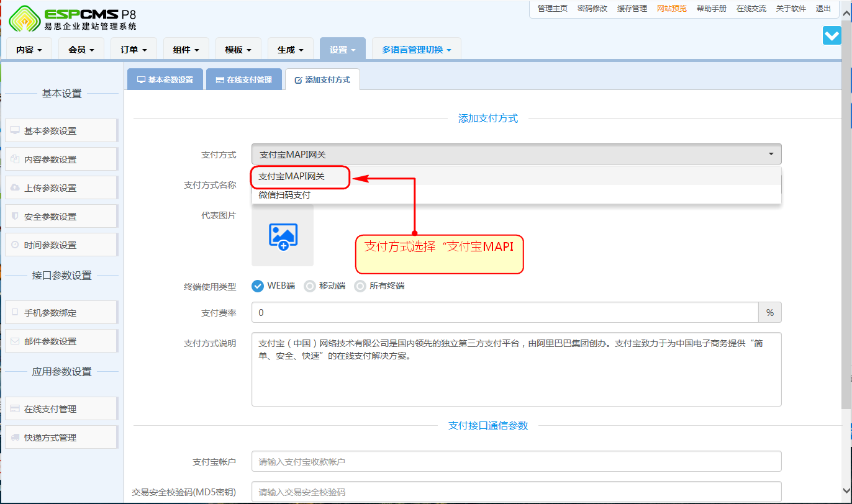Open 内容参数设置 in the sidebar

pyautogui.click(x=61, y=159)
